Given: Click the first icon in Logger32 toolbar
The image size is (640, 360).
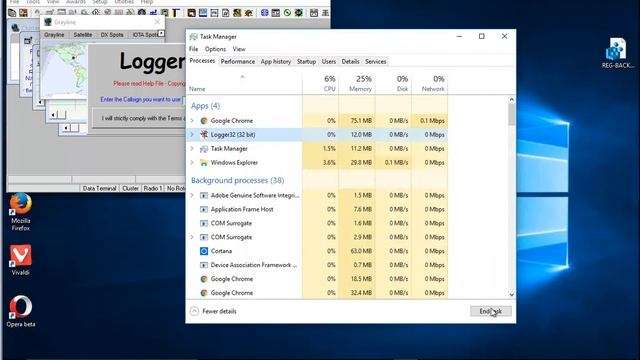Looking at the screenshot, I should click(12, 13).
